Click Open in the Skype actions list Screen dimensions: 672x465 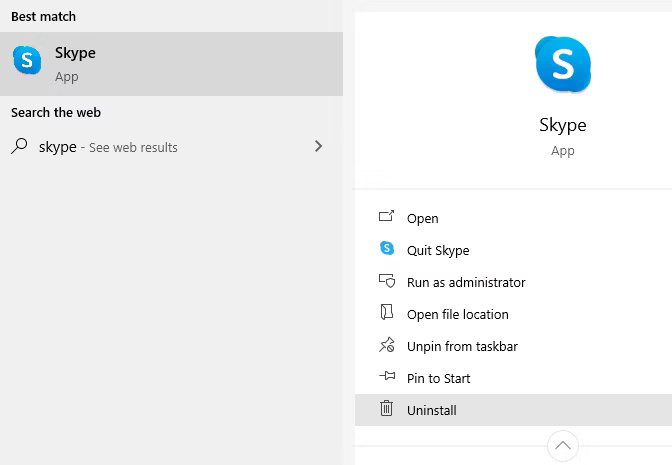[x=513, y=218]
